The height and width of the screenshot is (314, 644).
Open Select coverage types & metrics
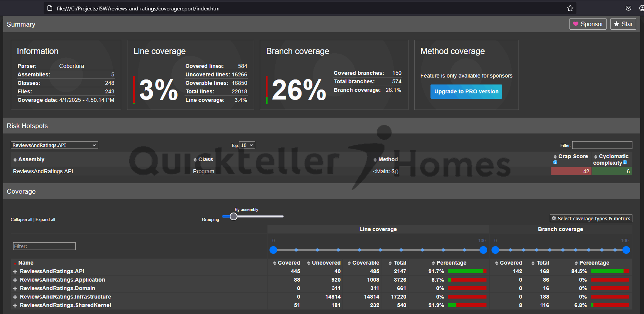[591, 218]
